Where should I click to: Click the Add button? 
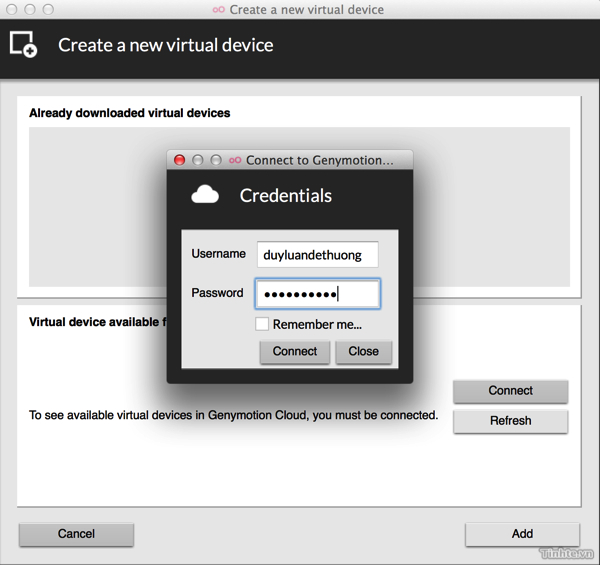coord(522,534)
